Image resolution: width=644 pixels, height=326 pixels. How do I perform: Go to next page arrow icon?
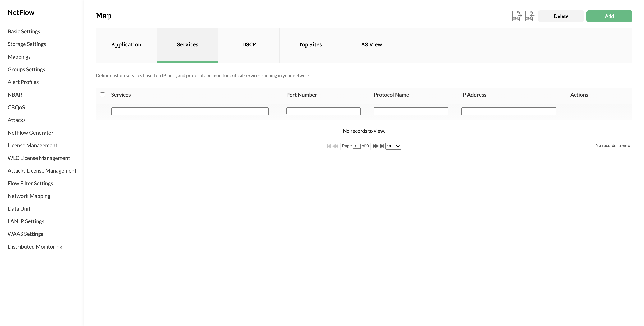click(x=375, y=146)
